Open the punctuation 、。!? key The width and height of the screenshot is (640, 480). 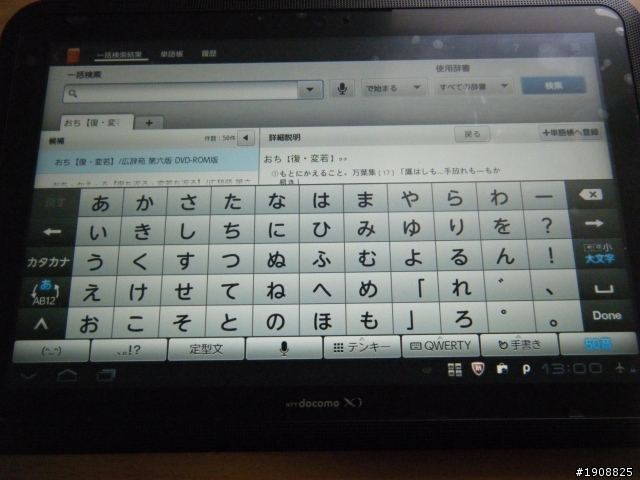tap(128, 350)
